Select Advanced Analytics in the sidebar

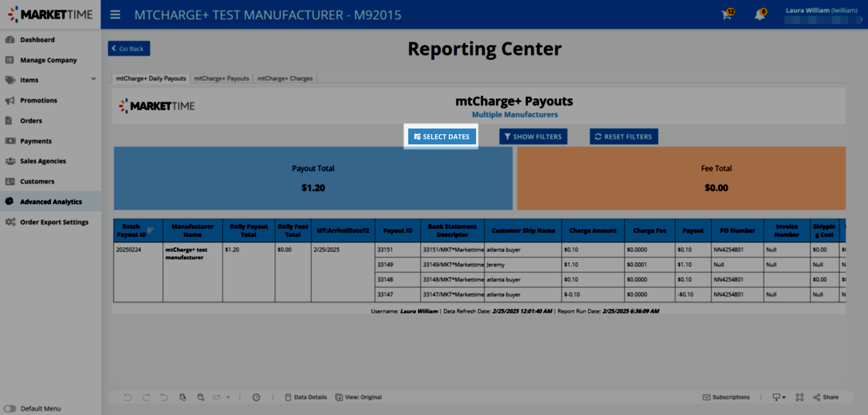click(x=51, y=202)
